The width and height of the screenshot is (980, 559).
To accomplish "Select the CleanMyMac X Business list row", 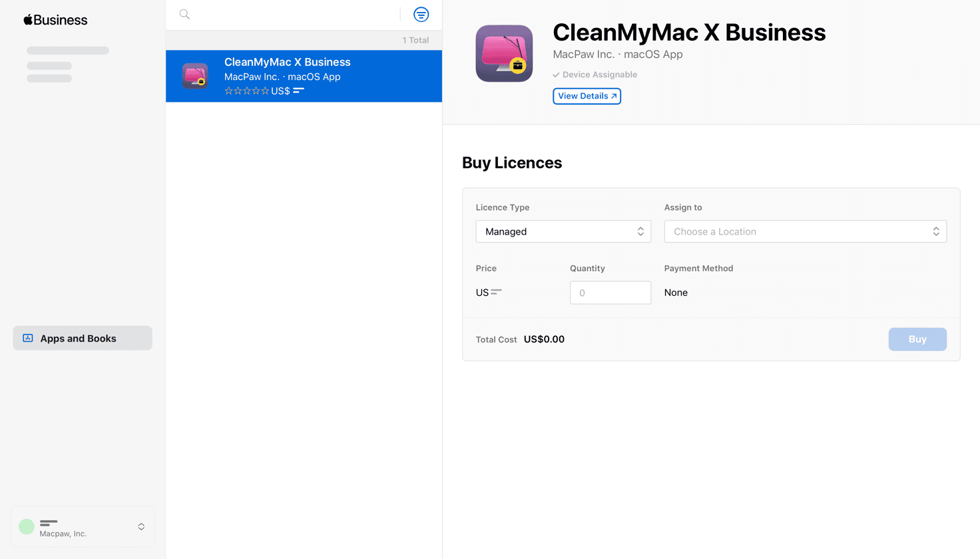I will 304,76.
